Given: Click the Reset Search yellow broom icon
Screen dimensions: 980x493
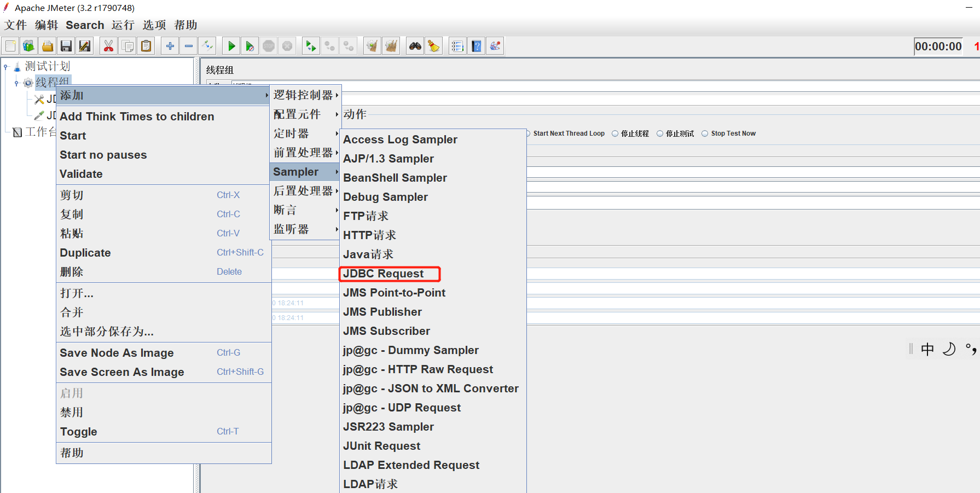Looking at the screenshot, I should pos(434,46).
